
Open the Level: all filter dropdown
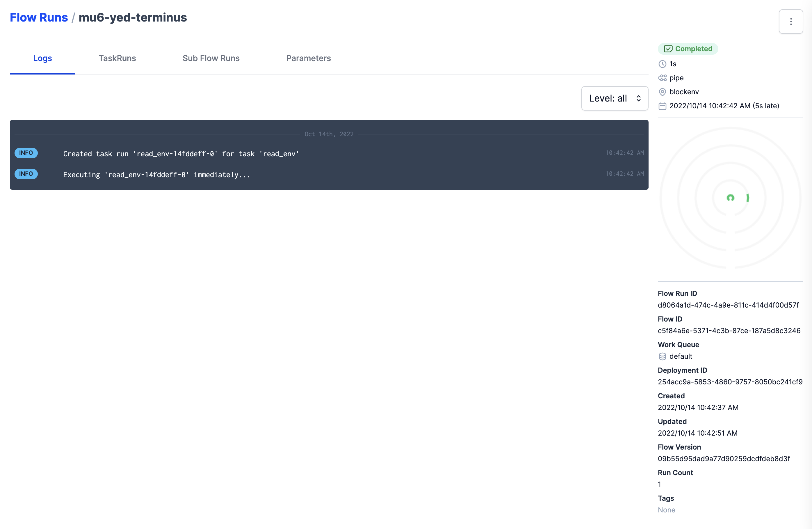[615, 98]
